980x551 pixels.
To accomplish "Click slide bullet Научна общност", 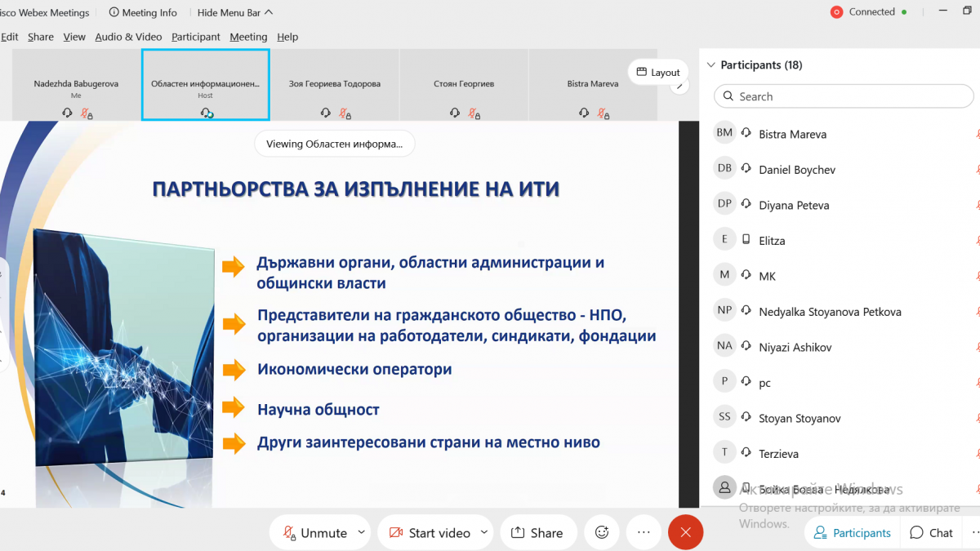I will point(318,409).
